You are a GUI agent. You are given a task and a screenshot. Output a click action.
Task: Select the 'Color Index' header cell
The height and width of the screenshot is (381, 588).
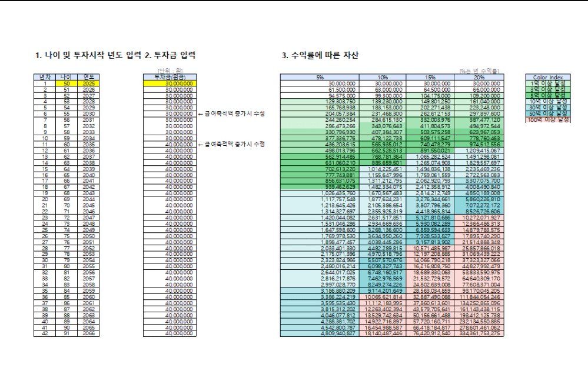548,77
